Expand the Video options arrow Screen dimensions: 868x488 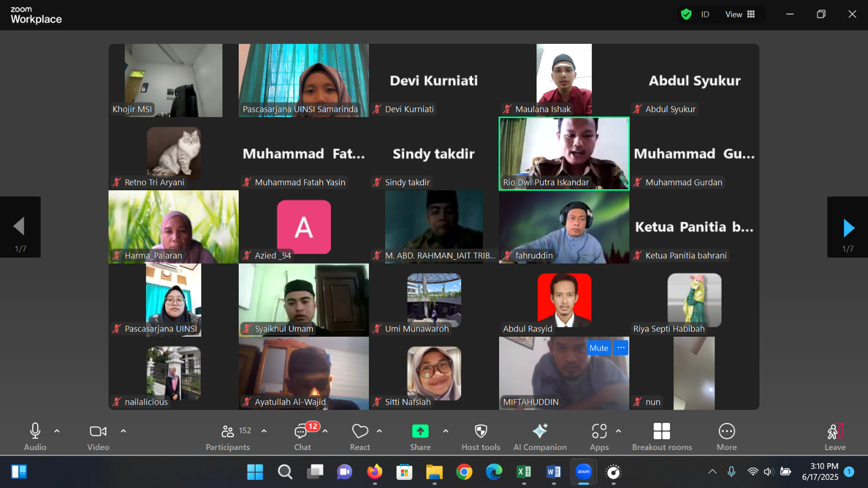123,431
